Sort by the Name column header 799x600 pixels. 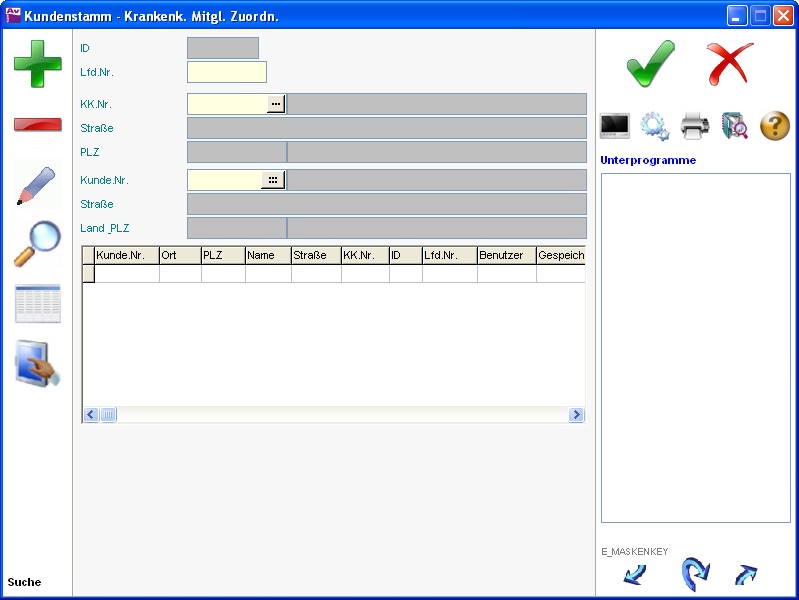[x=267, y=256]
